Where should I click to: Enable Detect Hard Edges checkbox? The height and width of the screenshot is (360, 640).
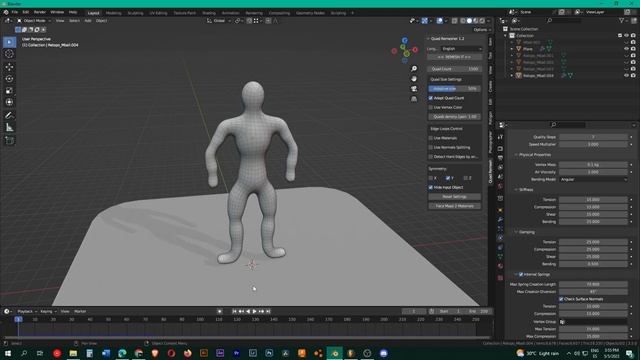tap(431, 157)
